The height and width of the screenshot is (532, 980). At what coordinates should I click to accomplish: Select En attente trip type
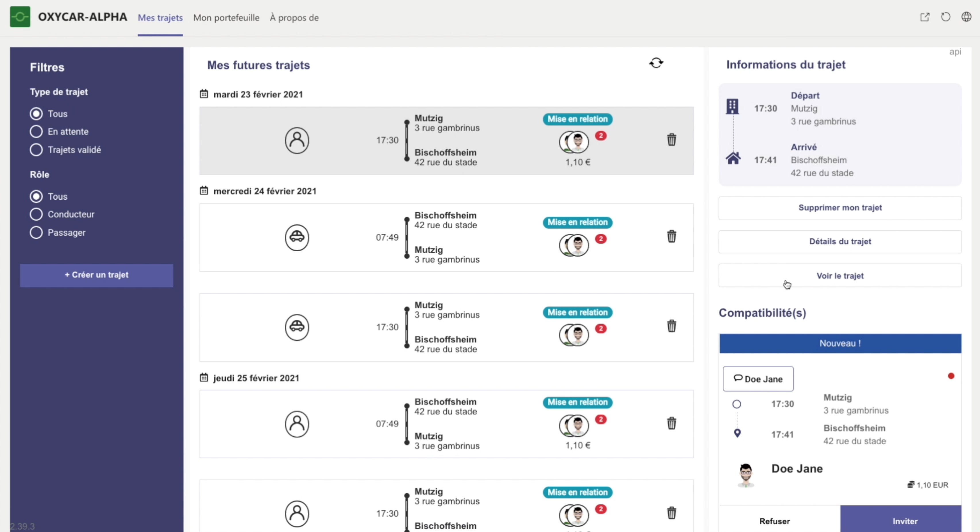tap(36, 132)
